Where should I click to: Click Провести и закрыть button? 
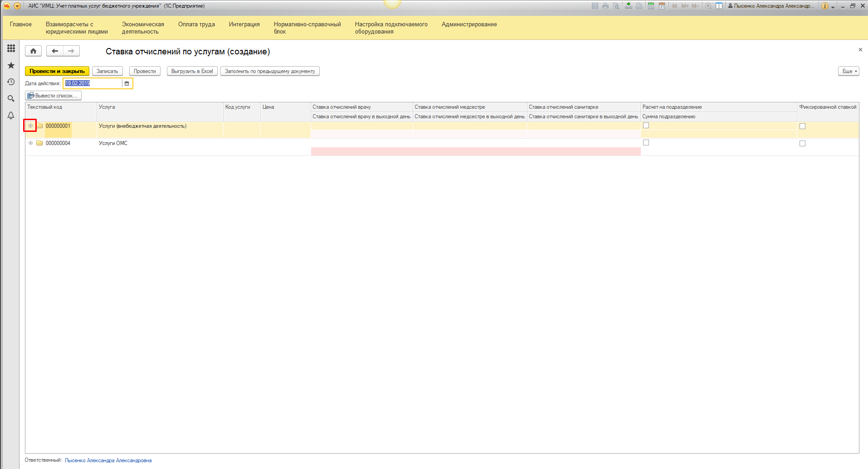coord(57,71)
